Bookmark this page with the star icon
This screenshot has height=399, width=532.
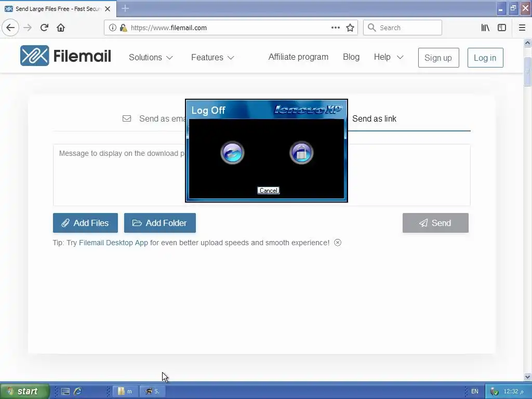(x=350, y=28)
